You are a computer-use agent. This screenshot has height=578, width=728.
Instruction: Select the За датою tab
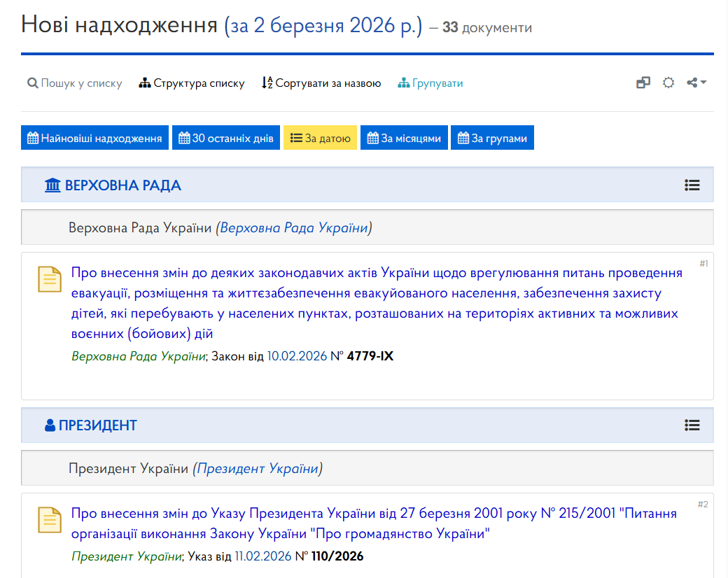[x=320, y=138]
